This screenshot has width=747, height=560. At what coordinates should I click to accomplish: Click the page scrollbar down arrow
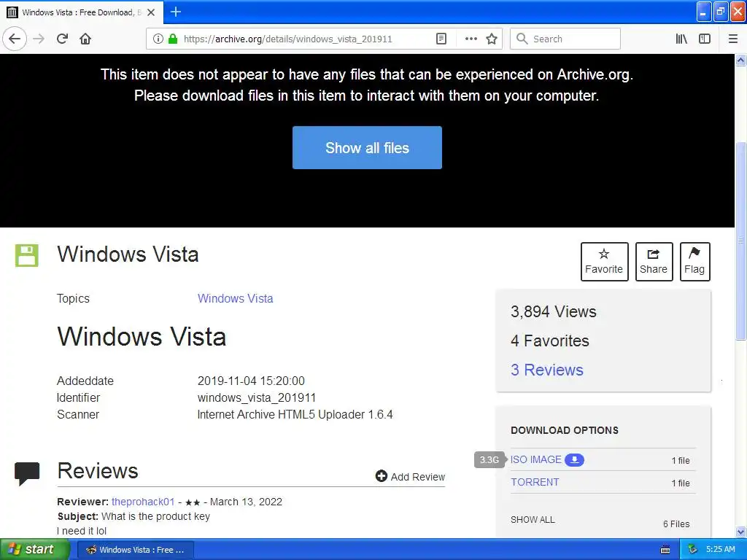point(741,532)
